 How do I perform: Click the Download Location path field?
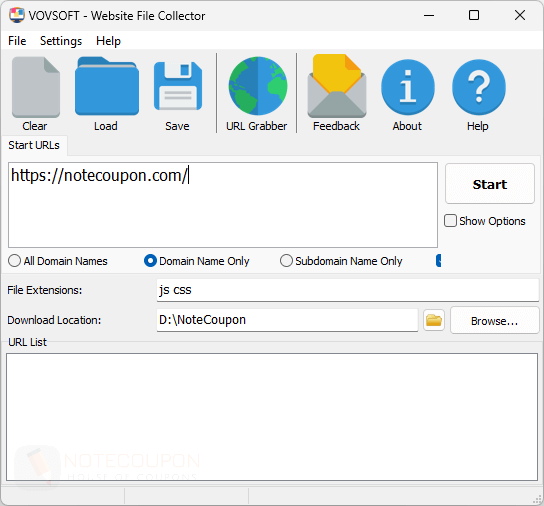287,320
